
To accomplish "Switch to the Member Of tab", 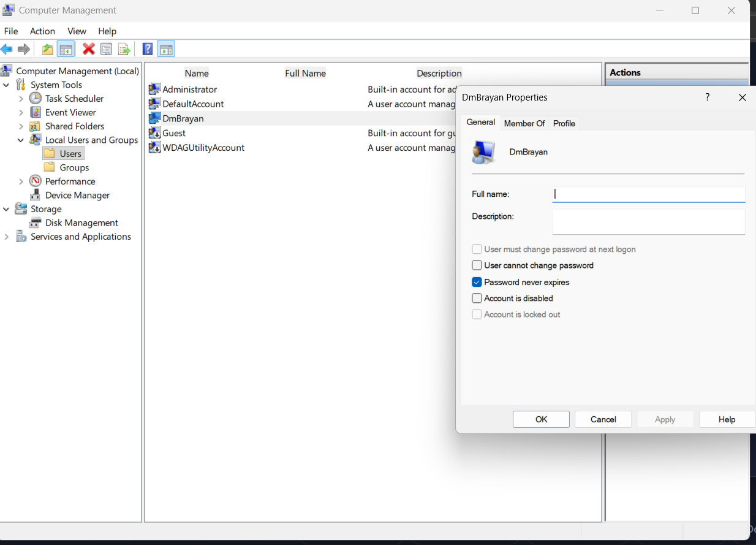I will (x=524, y=123).
